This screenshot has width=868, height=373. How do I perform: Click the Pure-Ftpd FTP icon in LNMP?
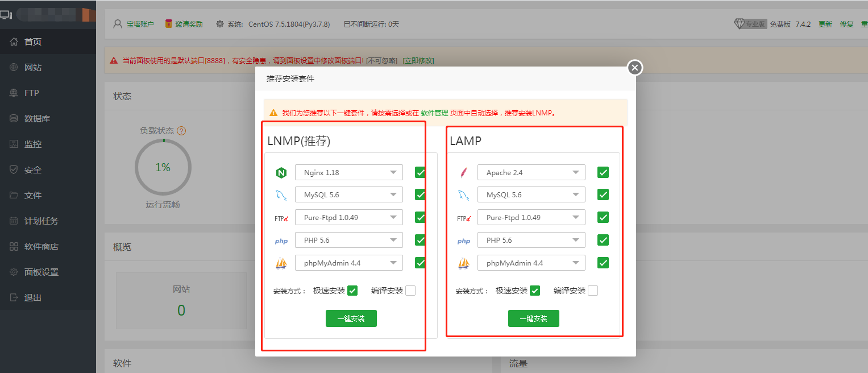281,218
